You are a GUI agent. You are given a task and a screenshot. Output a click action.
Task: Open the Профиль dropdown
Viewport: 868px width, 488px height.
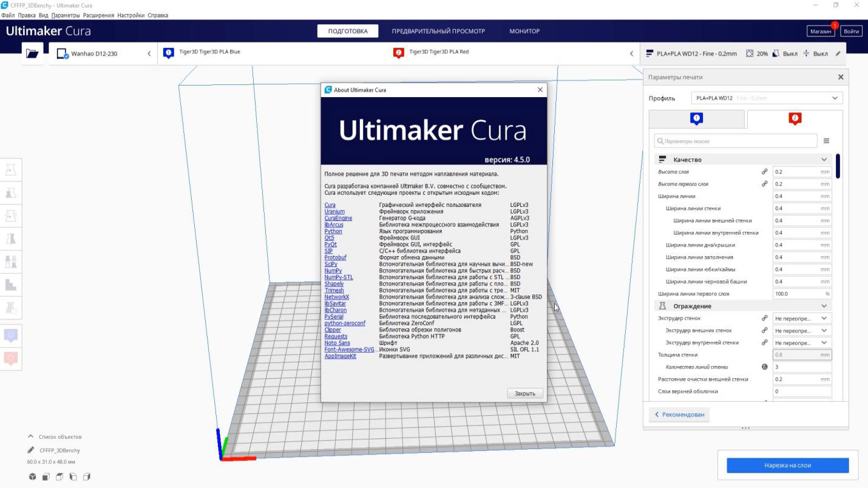[767, 98]
